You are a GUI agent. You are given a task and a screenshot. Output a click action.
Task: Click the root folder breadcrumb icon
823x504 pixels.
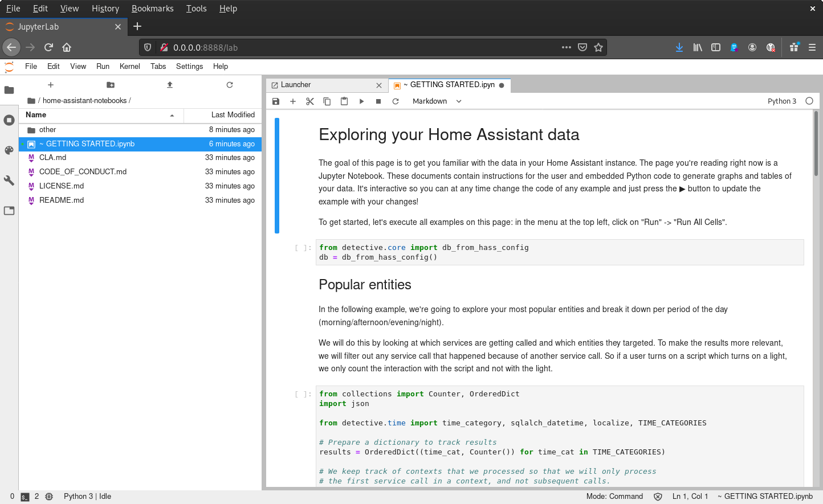click(x=31, y=101)
